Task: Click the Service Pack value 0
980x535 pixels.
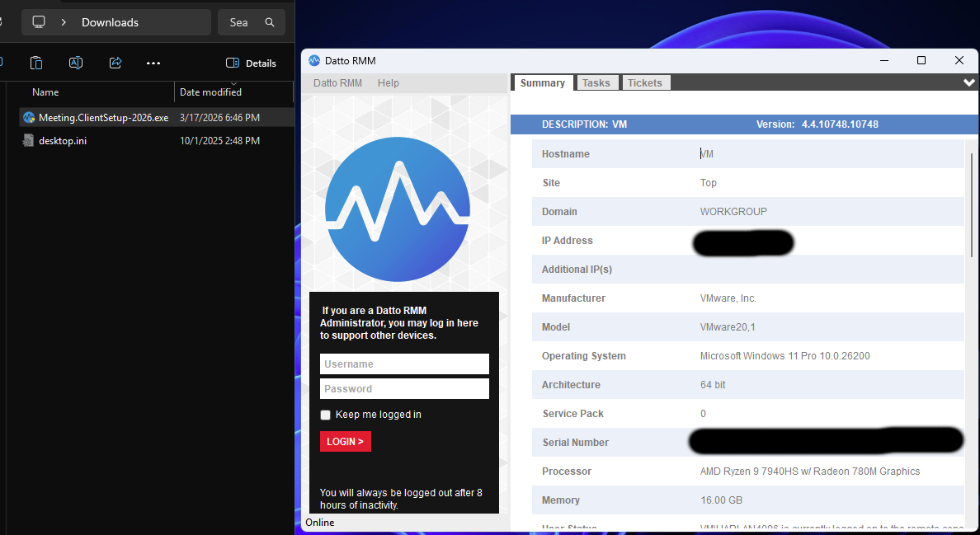Action: [x=703, y=413]
